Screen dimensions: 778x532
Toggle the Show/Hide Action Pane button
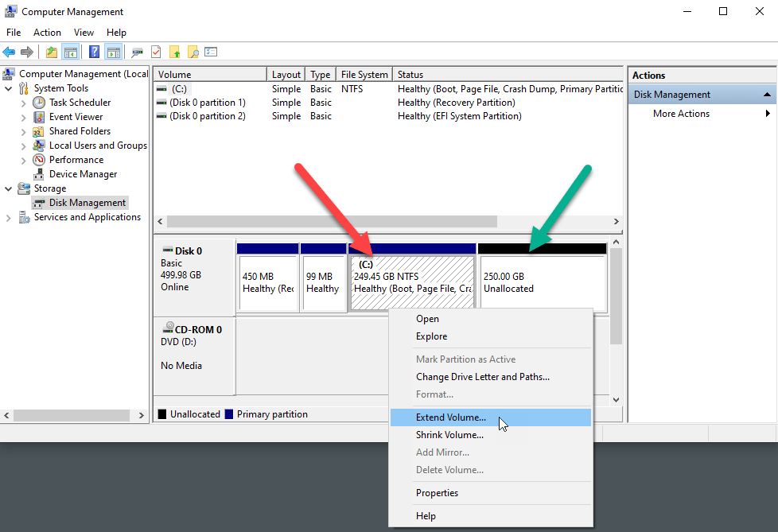point(114,52)
